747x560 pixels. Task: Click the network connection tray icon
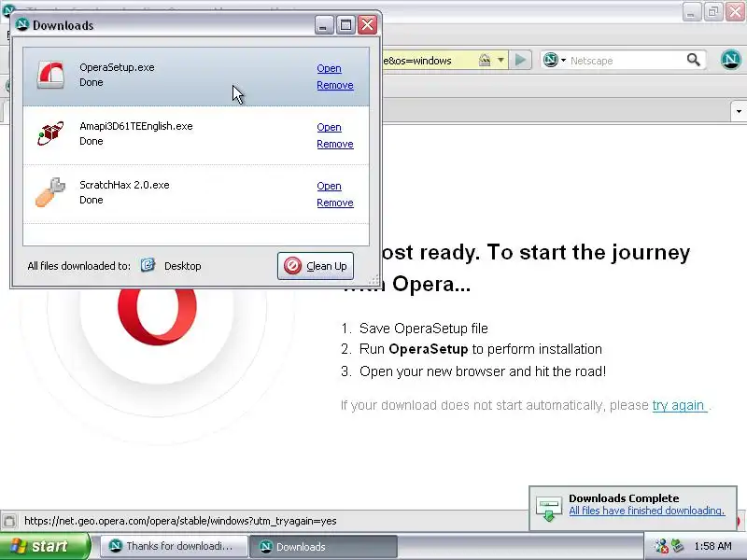pos(661,546)
